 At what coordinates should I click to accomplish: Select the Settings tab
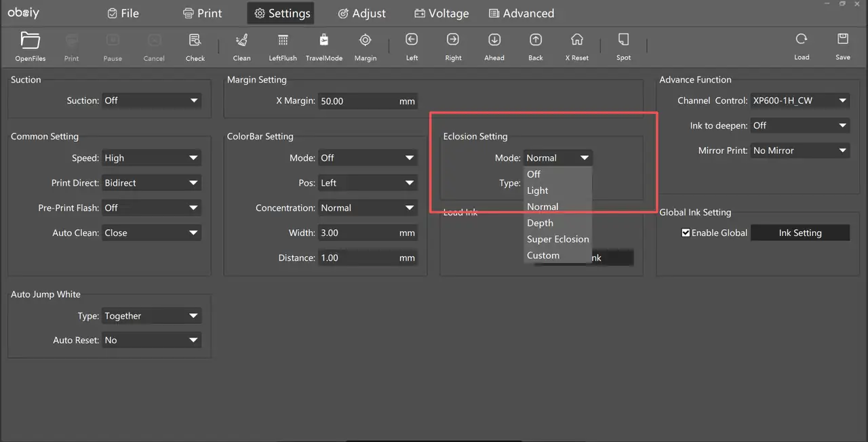tap(281, 13)
